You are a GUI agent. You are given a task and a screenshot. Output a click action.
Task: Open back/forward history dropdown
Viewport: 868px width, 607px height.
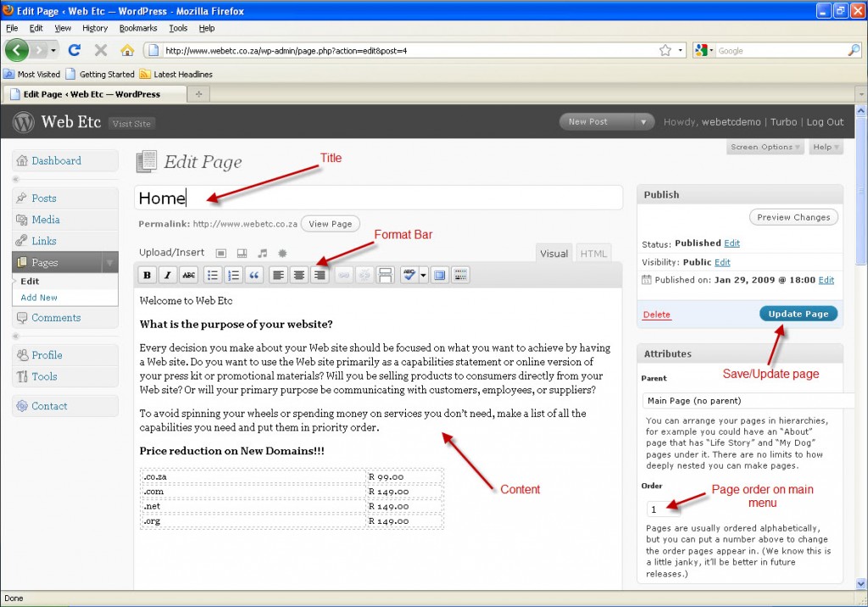tap(53, 50)
